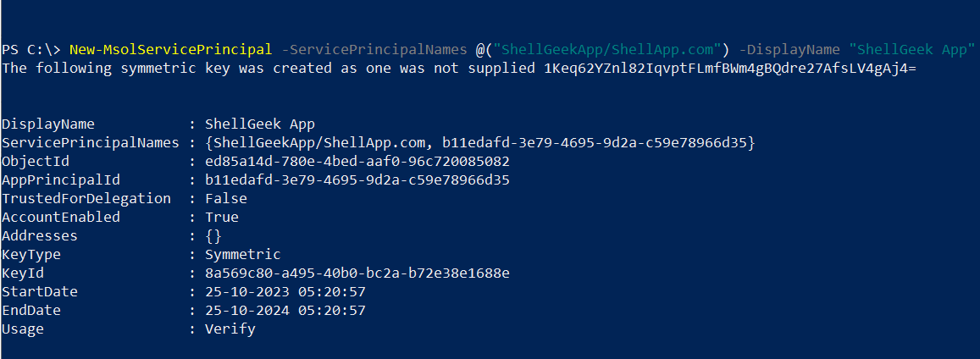Click the New-MsolServicePrincipal command text
Viewport: 980px width, 359px height.
point(170,49)
